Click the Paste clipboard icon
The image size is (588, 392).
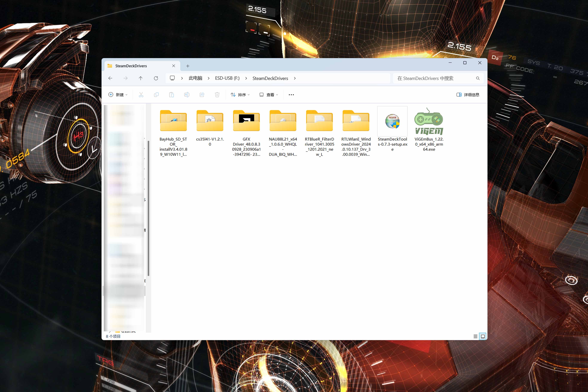coord(171,95)
